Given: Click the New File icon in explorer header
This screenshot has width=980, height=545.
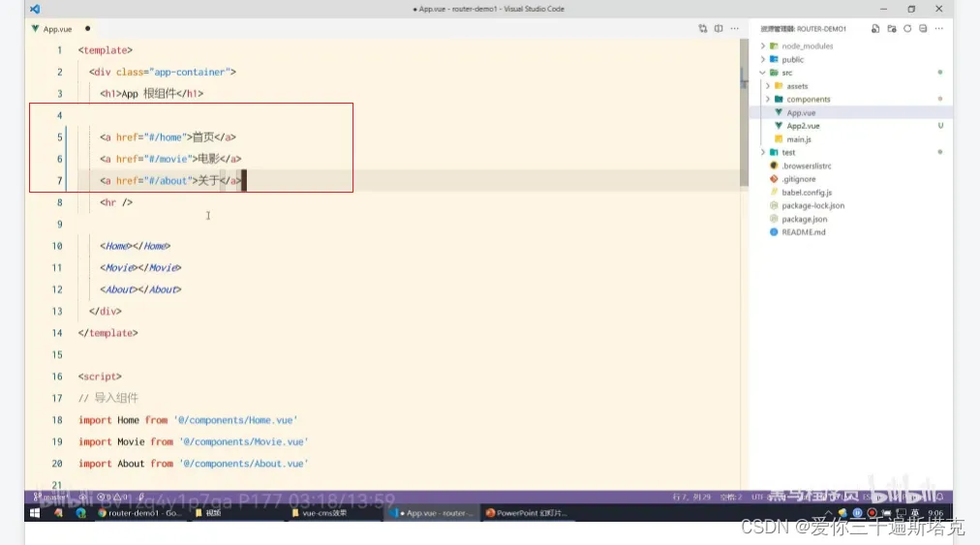Looking at the screenshot, I should [x=875, y=29].
